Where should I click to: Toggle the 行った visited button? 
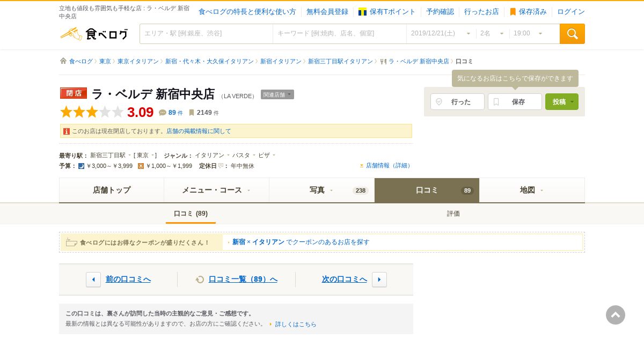(457, 102)
